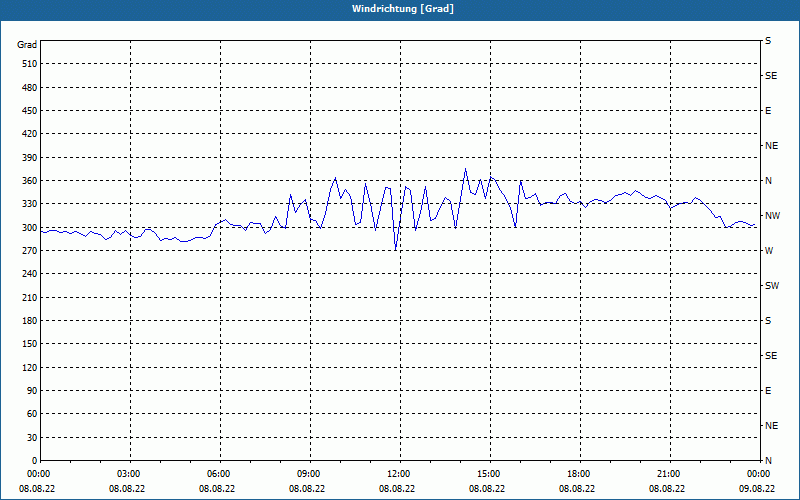Select the 510 y-axis value
Screen dimensions: 800x500
pos(30,64)
